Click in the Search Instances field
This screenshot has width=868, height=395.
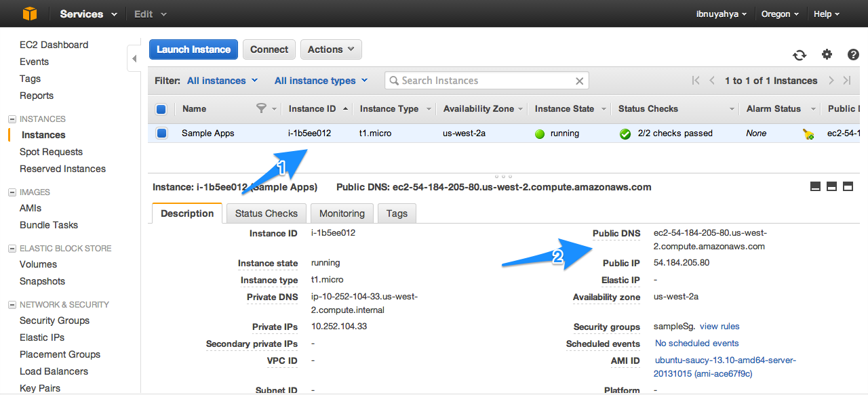[x=487, y=81]
